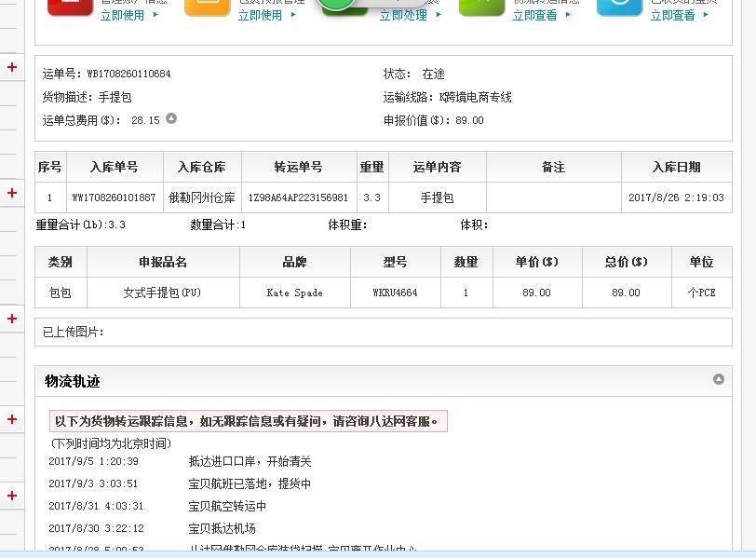Expand red plus beside the 运单号 row
Image resolution: width=756 pixels, height=558 pixels.
(x=12, y=67)
